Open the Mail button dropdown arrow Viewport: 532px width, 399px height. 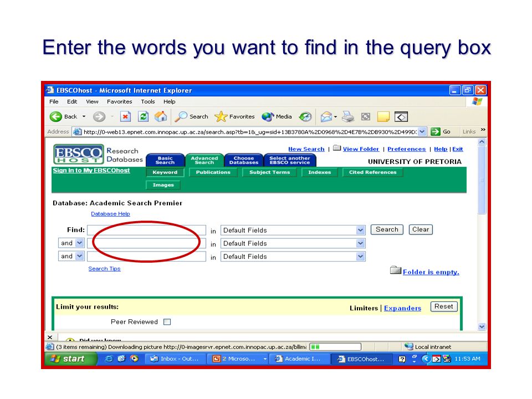335,117
